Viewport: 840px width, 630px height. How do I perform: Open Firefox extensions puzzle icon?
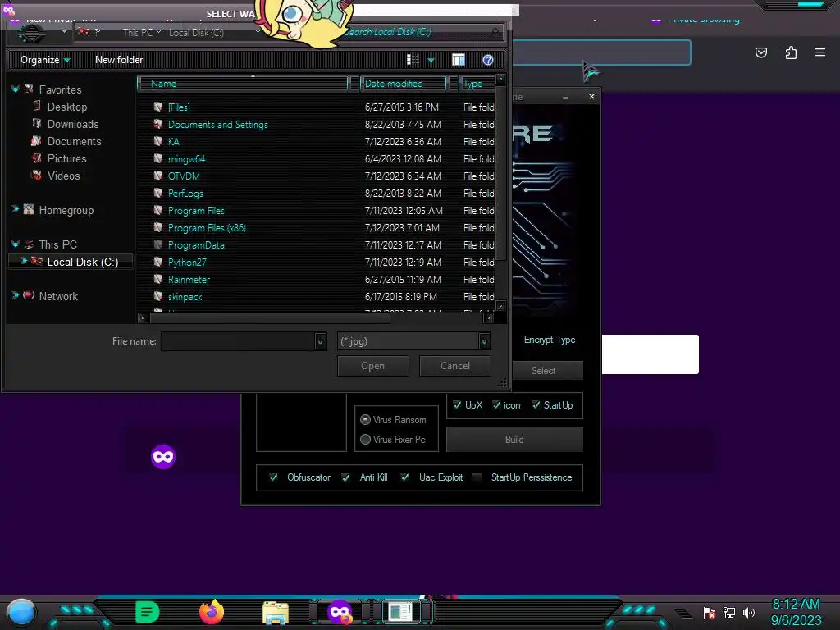[791, 52]
